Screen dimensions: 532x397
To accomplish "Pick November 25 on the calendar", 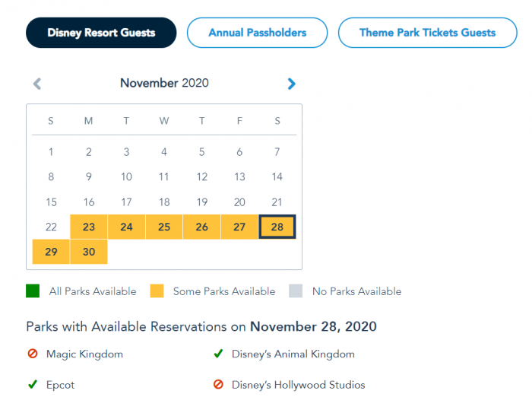I will [164, 227].
